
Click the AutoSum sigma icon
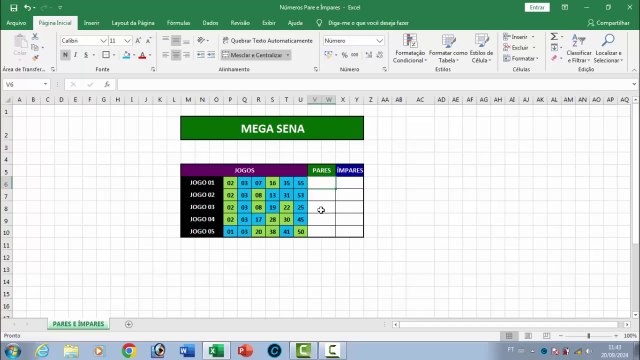pos(554,37)
